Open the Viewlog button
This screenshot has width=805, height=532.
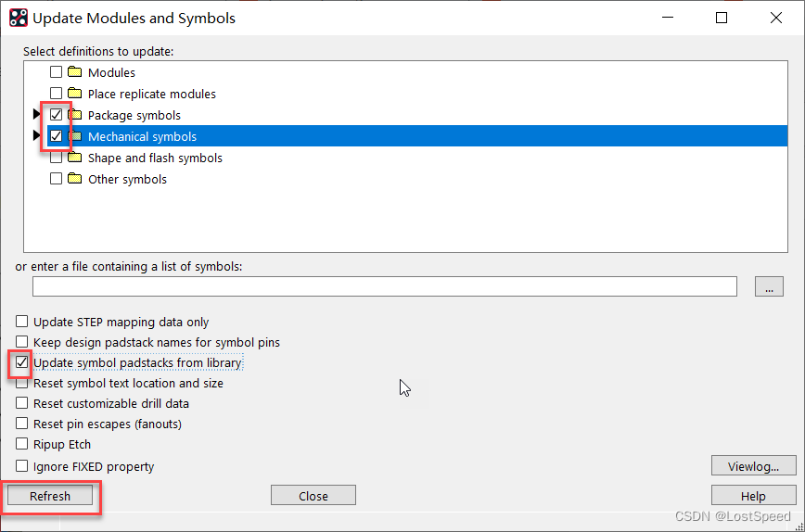tap(753, 465)
